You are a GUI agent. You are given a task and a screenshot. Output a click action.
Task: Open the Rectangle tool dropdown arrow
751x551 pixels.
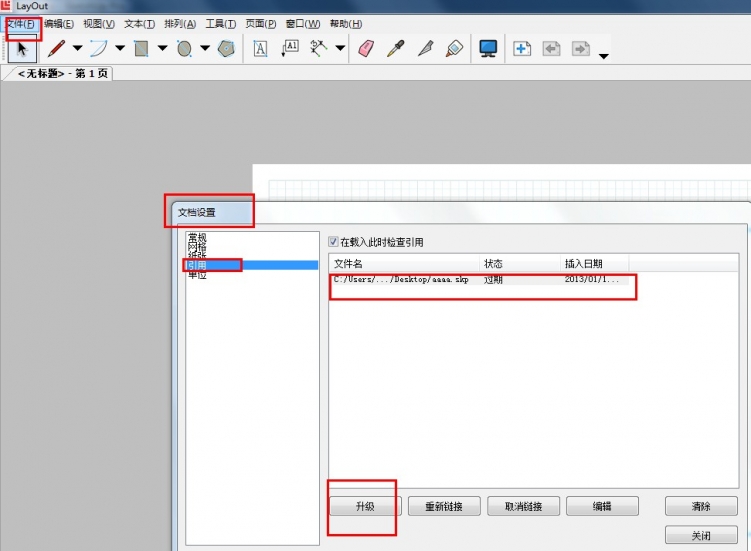click(163, 48)
